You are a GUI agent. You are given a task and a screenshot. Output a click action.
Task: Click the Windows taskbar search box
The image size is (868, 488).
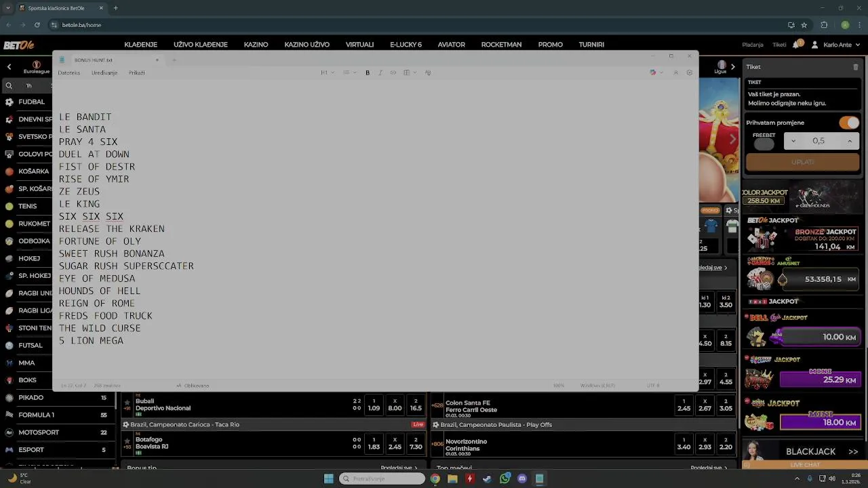(x=382, y=479)
